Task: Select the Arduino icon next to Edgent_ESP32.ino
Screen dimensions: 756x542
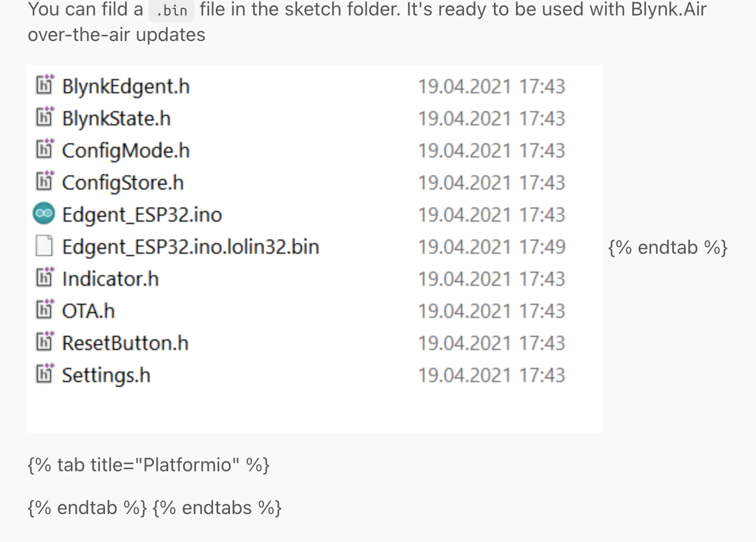Action: [x=43, y=214]
